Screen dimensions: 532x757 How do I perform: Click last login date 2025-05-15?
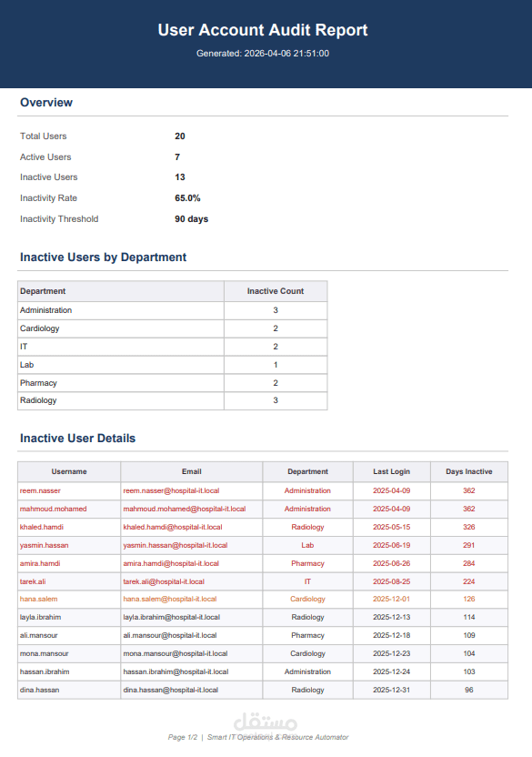tap(392, 527)
